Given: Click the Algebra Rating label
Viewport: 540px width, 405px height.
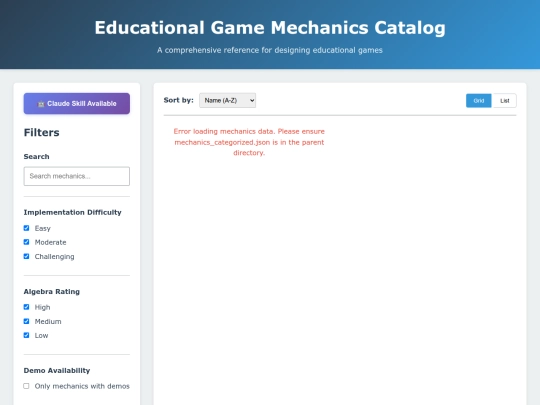Looking at the screenshot, I should 52,292.
